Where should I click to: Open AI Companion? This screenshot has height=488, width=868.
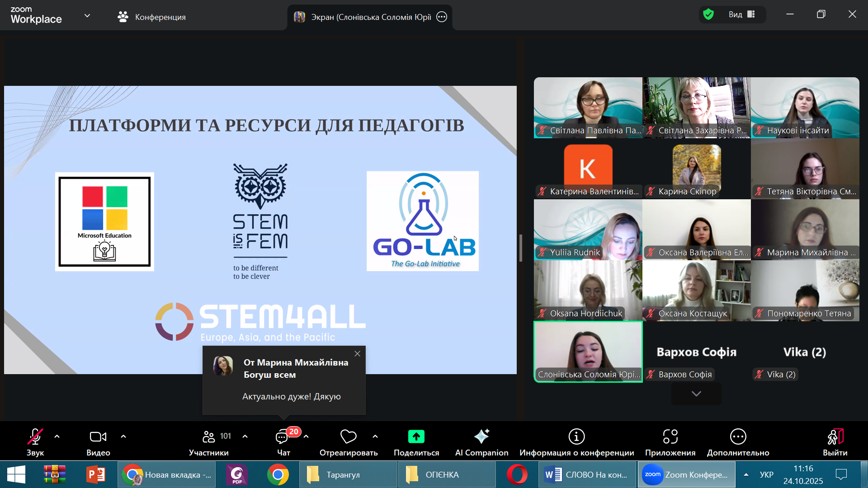[x=481, y=441]
